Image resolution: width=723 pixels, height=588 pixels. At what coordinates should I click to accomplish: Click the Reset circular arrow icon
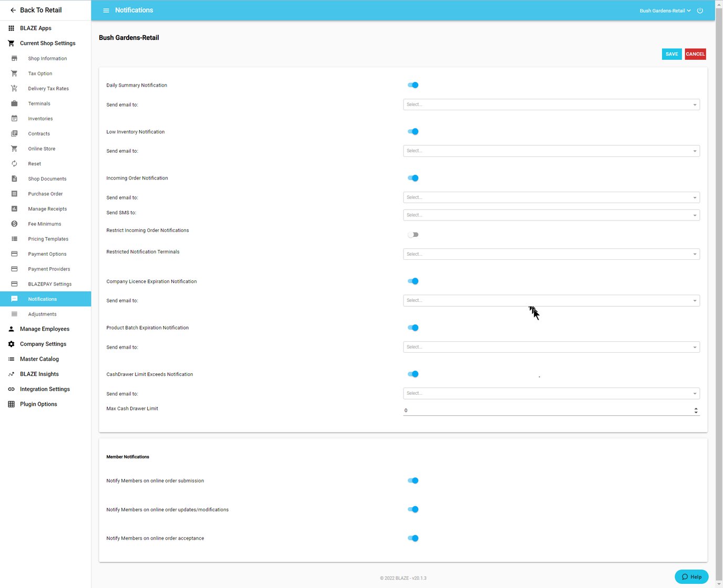[x=14, y=163]
